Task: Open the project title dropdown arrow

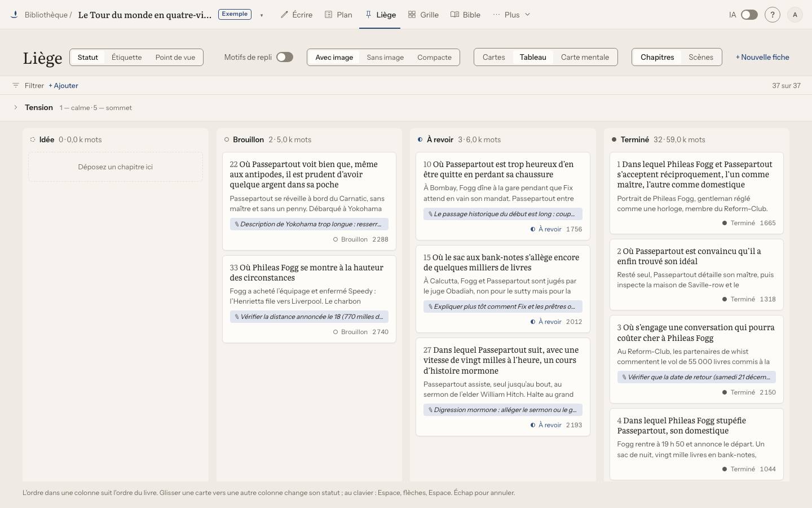Action: [x=262, y=15]
